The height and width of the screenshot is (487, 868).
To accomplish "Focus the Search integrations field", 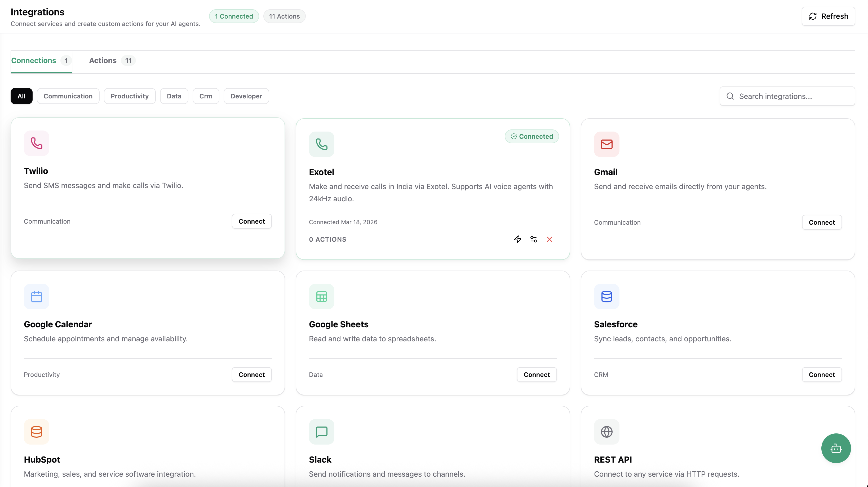I will 792,97.
